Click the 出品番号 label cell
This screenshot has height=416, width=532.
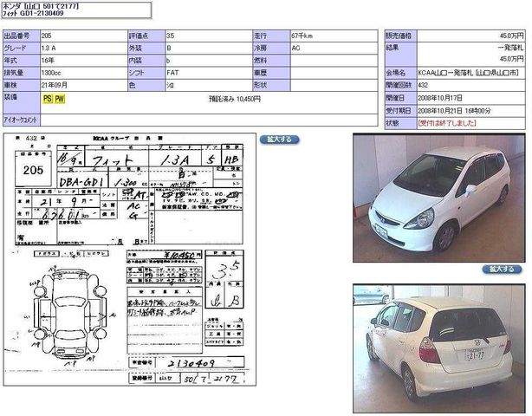click(22, 36)
